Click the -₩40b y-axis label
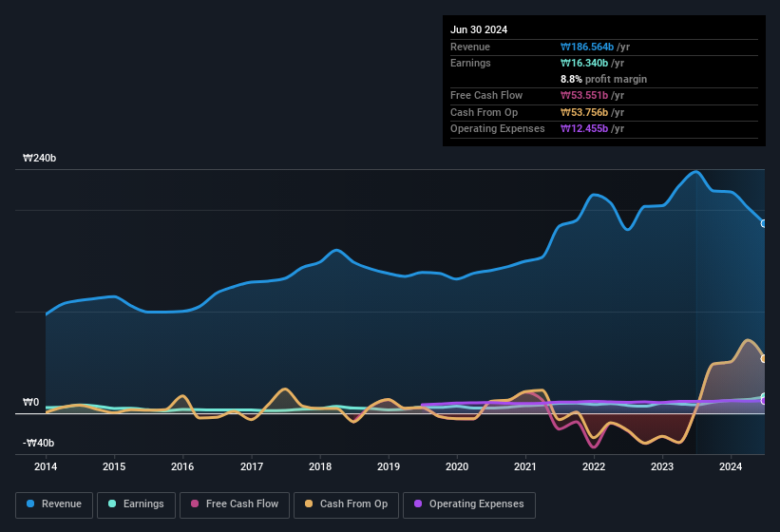The image size is (780, 532). coord(38,443)
